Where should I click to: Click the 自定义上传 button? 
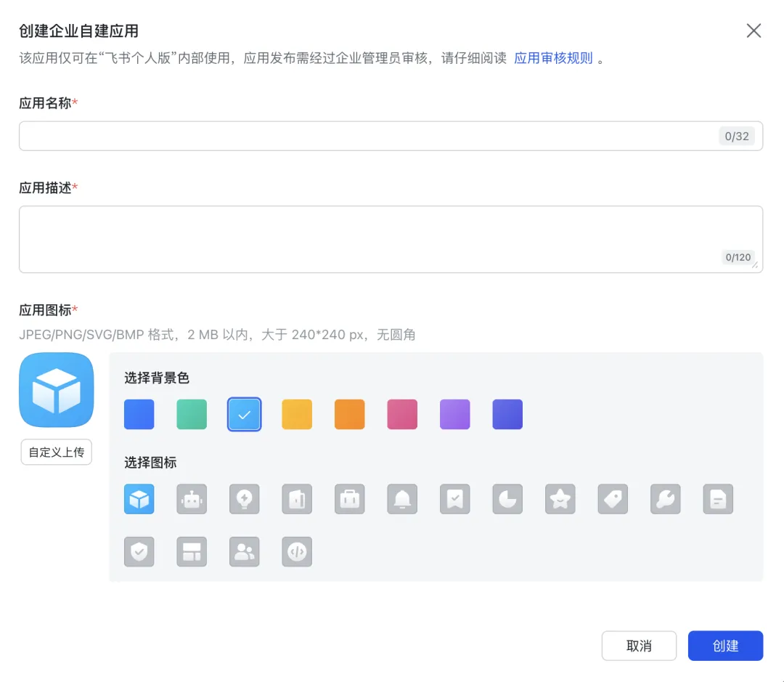[x=56, y=452]
